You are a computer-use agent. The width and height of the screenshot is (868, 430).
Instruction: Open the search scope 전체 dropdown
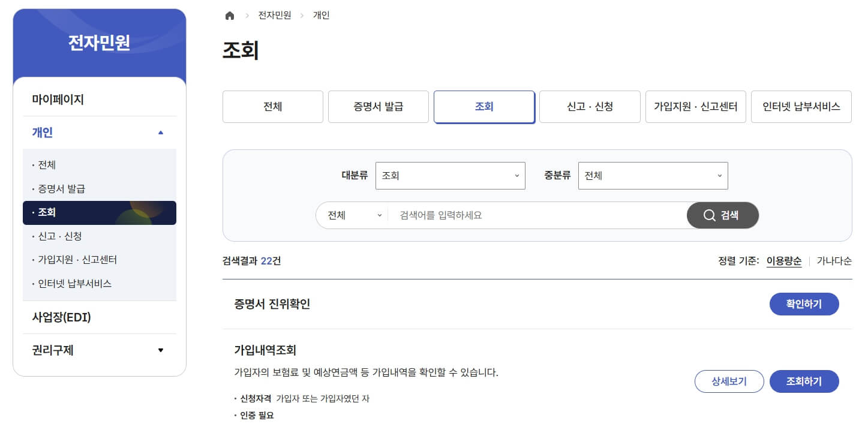pos(352,215)
